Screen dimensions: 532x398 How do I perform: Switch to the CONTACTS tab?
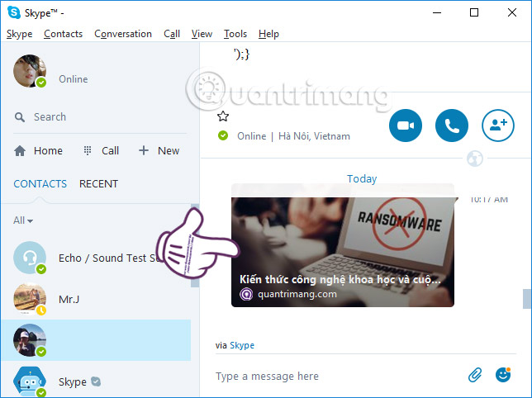[x=40, y=184]
